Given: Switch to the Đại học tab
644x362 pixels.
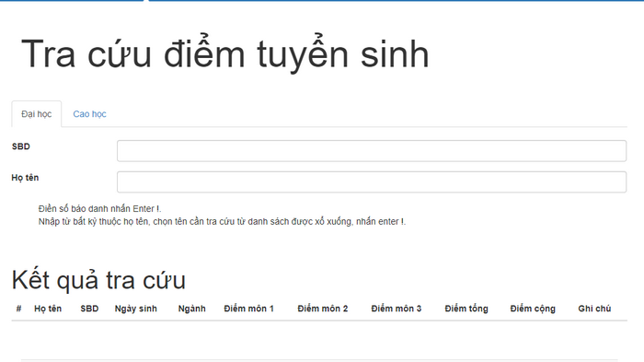Looking at the screenshot, I should click(37, 114).
